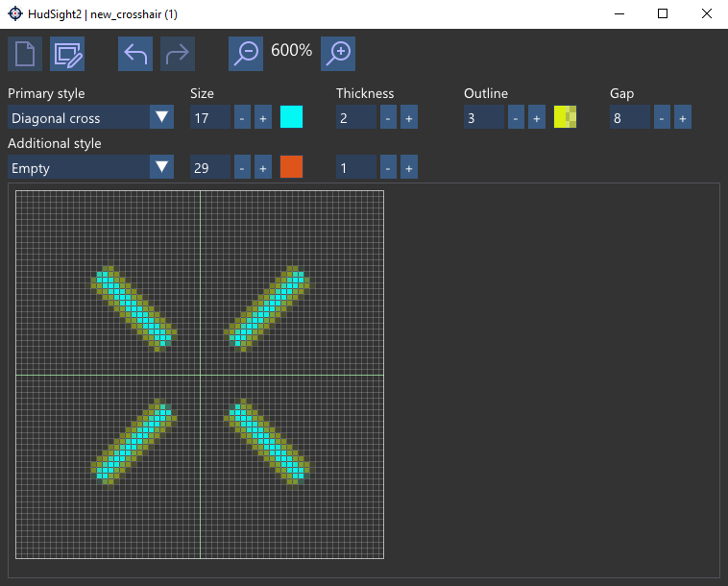Change the yellow outline color swatch
This screenshot has height=586, width=728.
[x=566, y=118]
